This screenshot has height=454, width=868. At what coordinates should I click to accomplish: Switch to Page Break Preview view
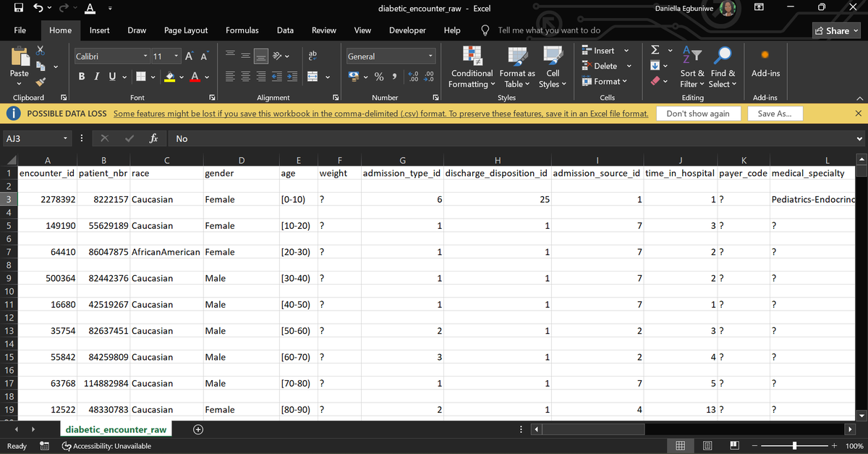tap(735, 446)
